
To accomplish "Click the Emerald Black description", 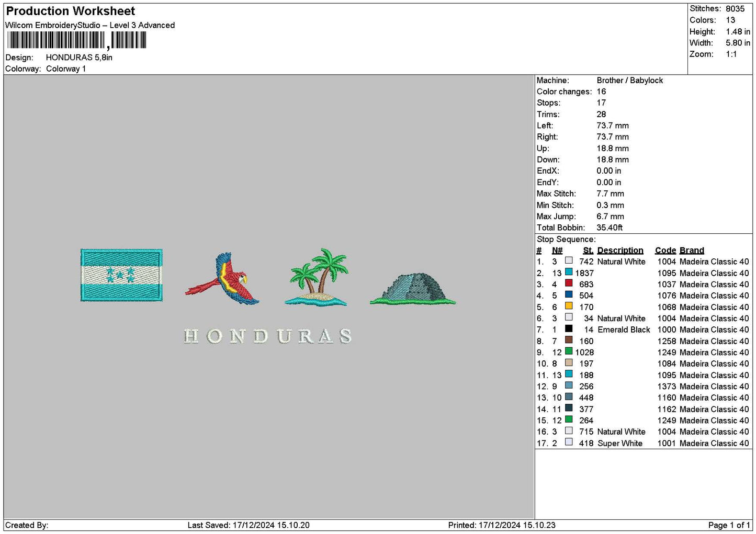I will point(624,330).
